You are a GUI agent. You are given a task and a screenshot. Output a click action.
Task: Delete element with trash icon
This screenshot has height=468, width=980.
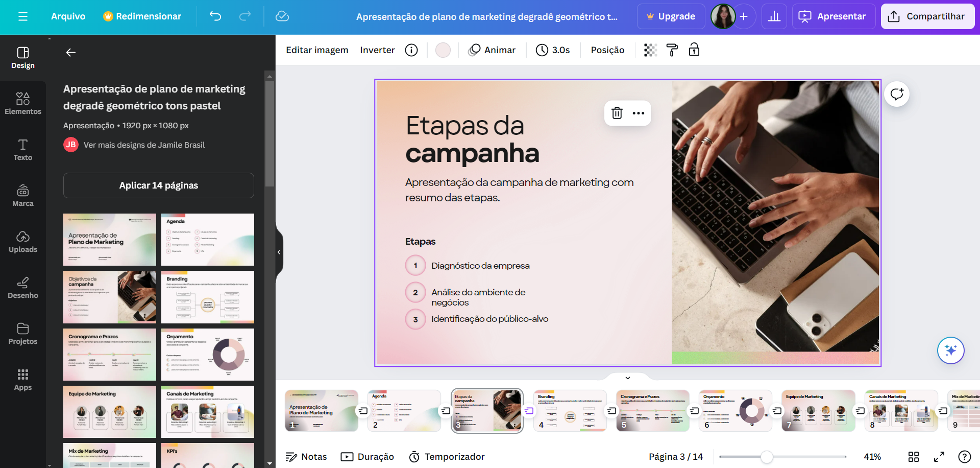tap(617, 113)
